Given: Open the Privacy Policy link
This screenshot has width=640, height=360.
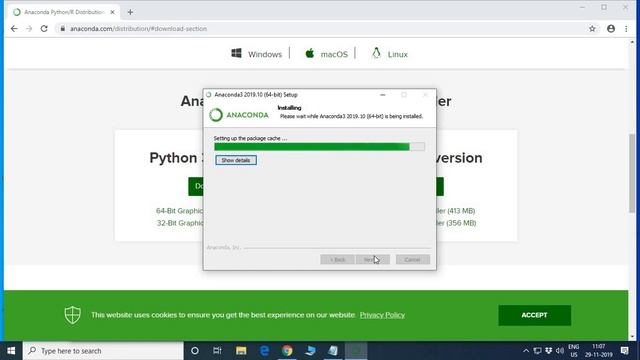Looking at the screenshot, I should pyautogui.click(x=382, y=315).
